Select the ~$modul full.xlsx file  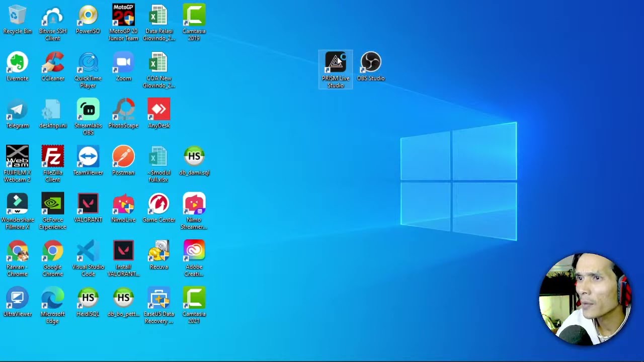pyautogui.click(x=159, y=165)
